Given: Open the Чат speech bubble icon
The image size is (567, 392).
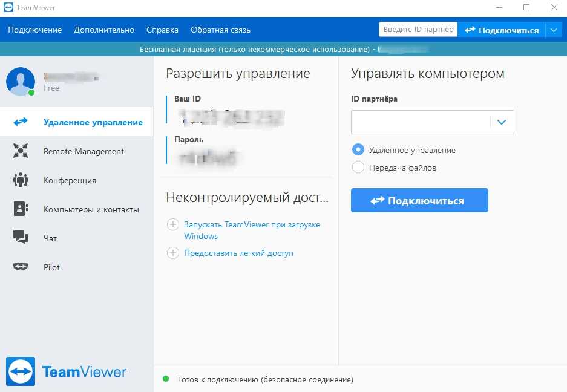Looking at the screenshot, I should pos(21,238).
